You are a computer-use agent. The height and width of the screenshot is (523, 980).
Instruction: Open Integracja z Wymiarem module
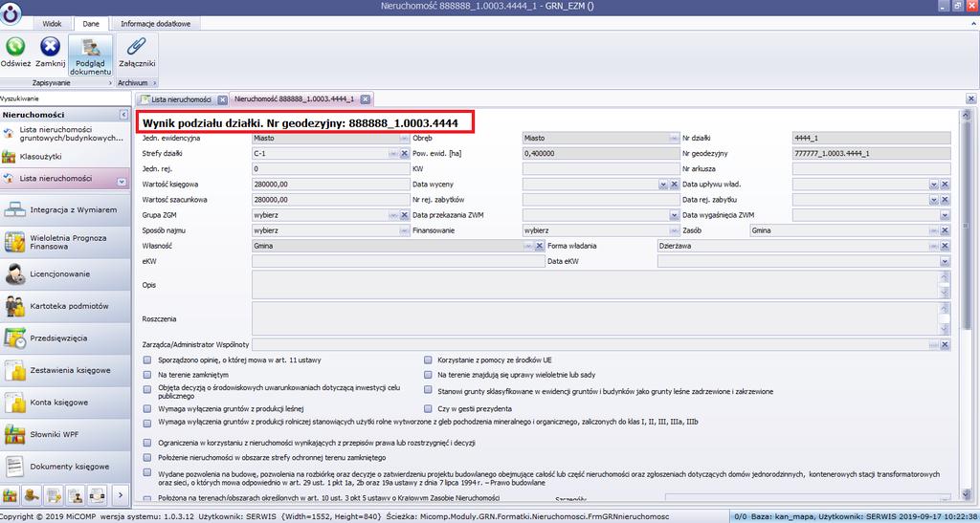click(x=65, y=210)
